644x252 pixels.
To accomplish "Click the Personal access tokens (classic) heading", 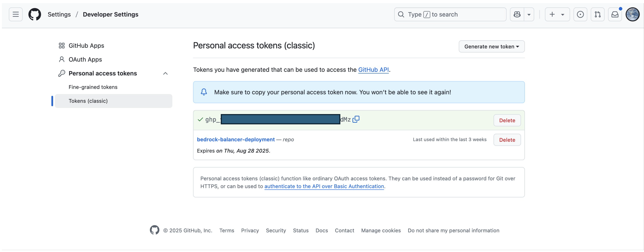I will (254, 45).
